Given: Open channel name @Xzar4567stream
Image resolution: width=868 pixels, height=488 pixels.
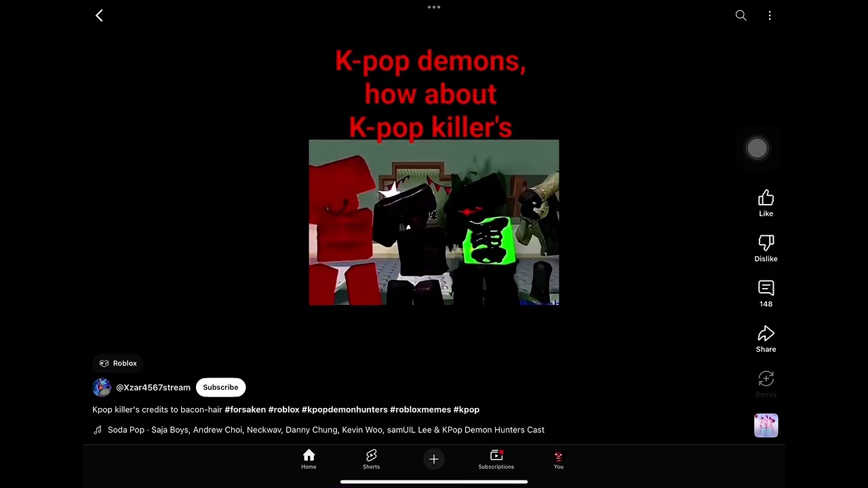Looking at the screenshot, I should [x=153, y=388].
